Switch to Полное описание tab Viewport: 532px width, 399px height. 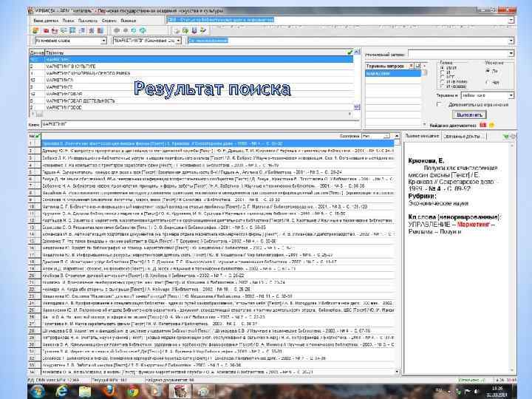[x=422, y=136]
